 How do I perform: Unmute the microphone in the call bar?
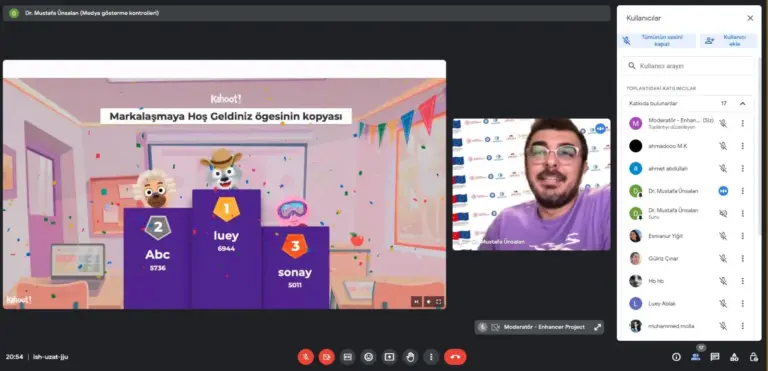pyautogui.click(x=305, y=357)
